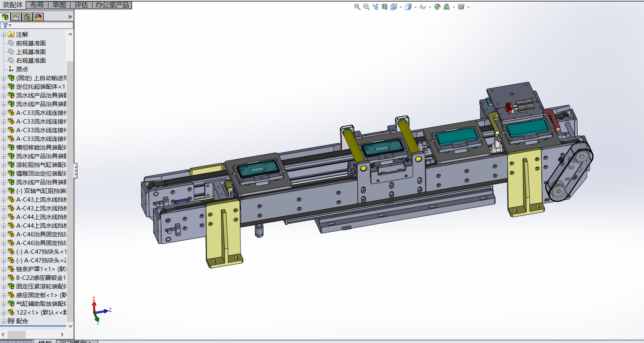Expand the 注解 tree node

click(4, 35)
